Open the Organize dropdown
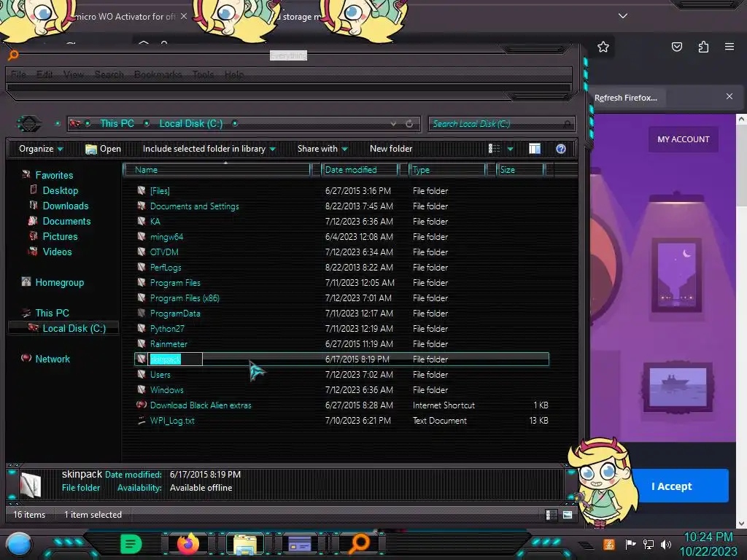 click(41, 149)
